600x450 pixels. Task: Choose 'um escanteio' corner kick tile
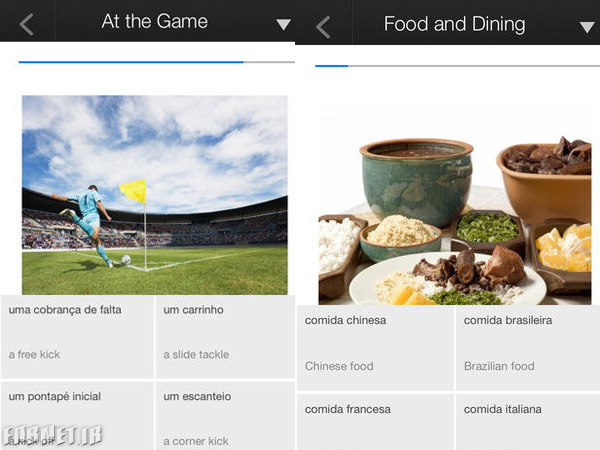coord(225,416)
